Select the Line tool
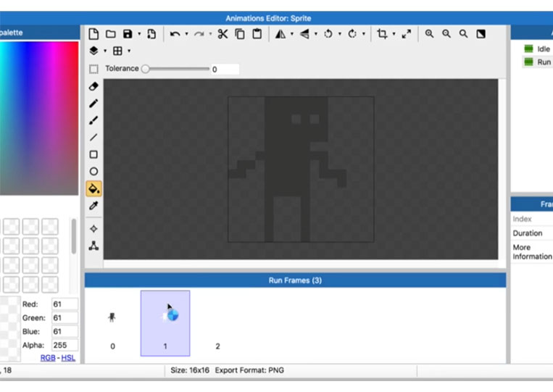Image resolution: width=553 pixels, height=392 pixels. (x=93, y=137)
